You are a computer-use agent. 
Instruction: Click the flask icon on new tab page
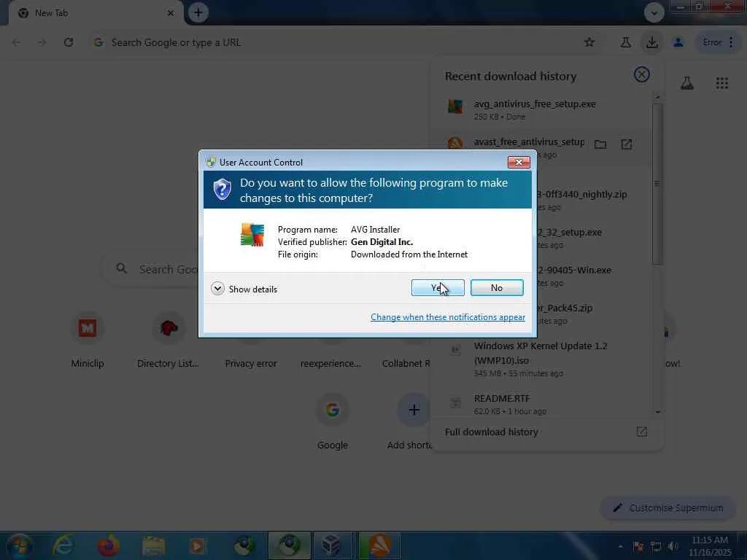coord(687,83)
